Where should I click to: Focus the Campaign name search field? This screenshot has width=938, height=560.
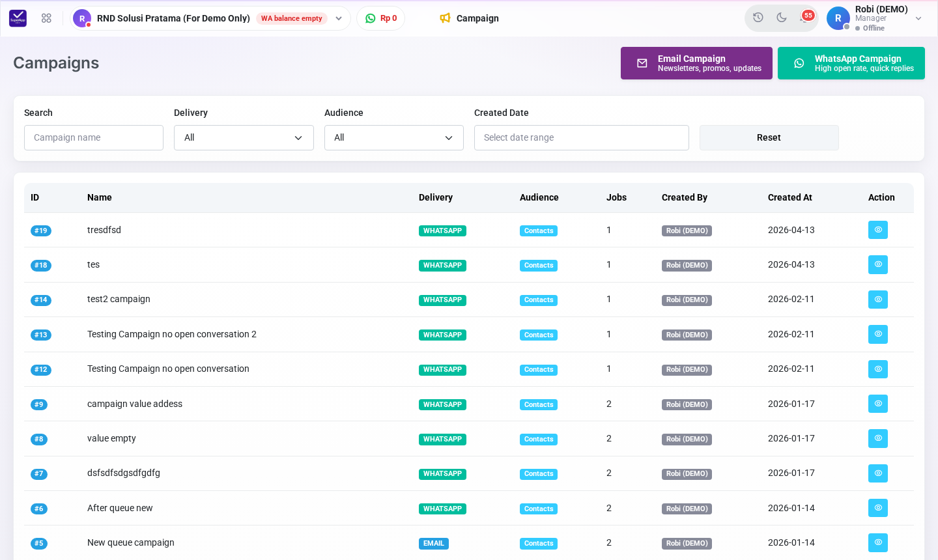tap(94, 137)
